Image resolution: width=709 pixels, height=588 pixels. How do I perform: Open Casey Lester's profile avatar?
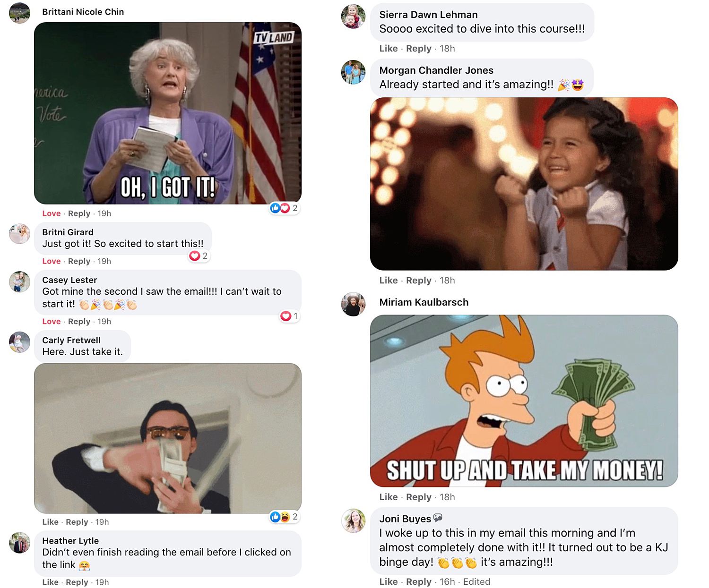(19, 281)
